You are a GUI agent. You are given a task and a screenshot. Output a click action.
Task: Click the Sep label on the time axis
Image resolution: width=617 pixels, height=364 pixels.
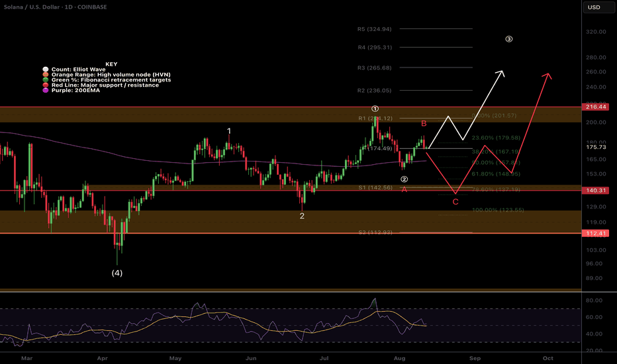tap(475, 358)
